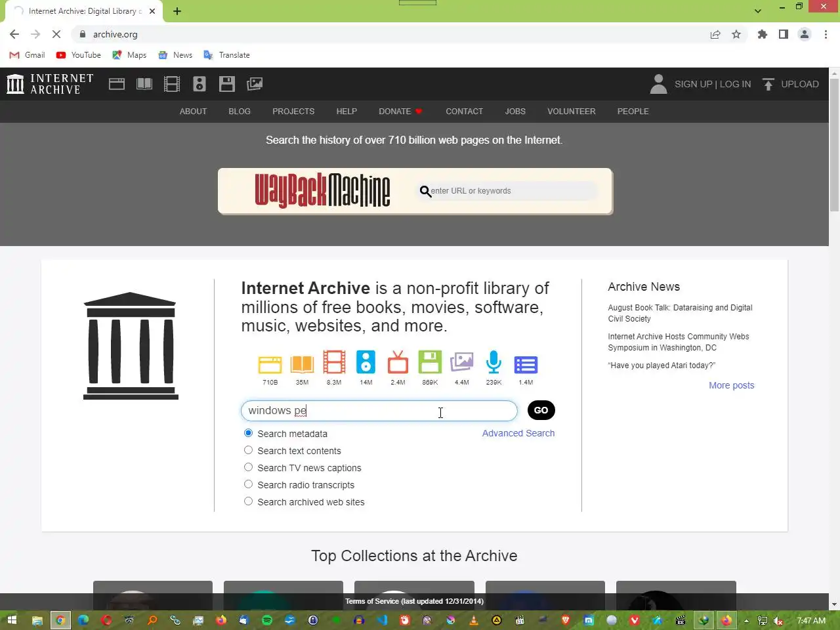The height and width of the screenshot is (630, 840).
Task: Open the YouTube bookmark
Action: [x=79, y=55]
